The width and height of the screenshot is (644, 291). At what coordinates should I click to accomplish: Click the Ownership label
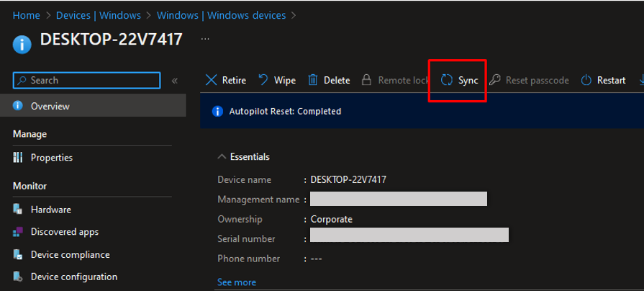(240, 219)
